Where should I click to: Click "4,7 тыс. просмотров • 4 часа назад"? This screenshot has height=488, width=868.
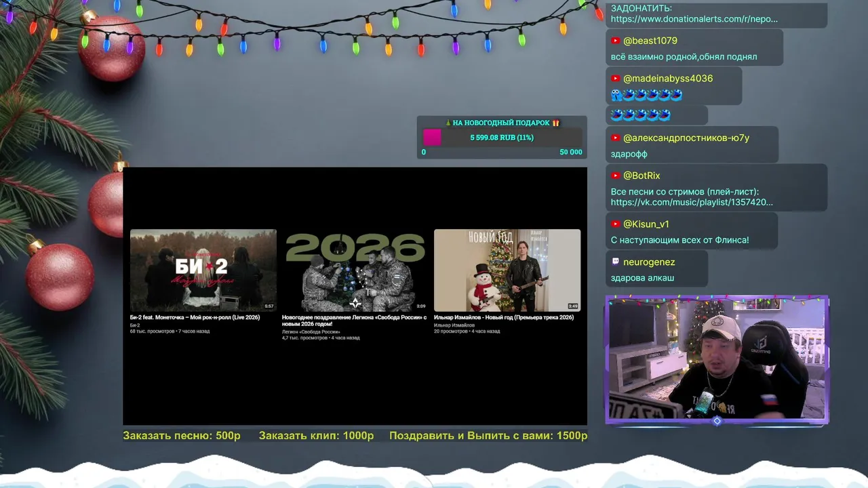pos(321,338)
